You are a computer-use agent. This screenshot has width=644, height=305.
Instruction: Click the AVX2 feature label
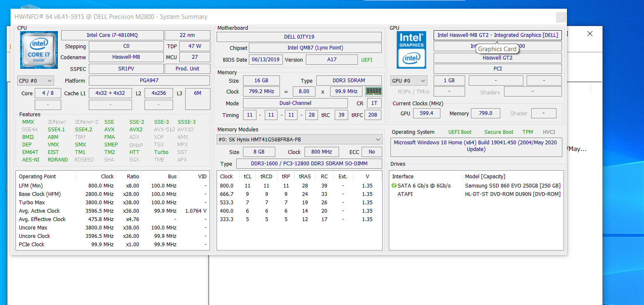click(x=136, y=130)
